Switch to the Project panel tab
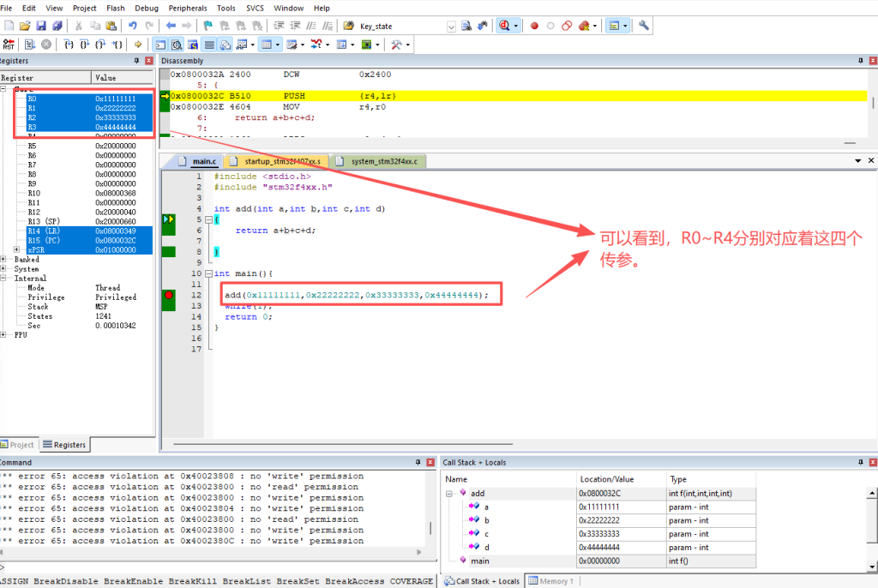Image resolution: width=878 pixels, height=588 pixels. click(18, 445)
